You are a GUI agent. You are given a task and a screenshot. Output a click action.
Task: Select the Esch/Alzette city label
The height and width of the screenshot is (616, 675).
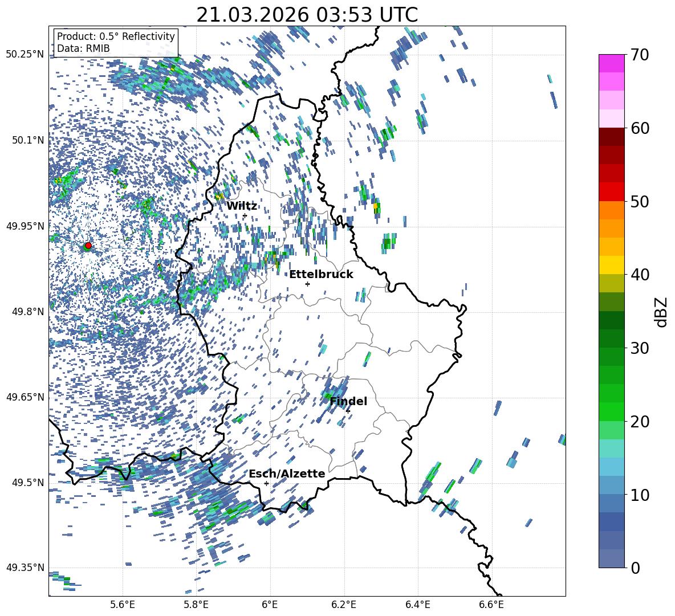287,474
